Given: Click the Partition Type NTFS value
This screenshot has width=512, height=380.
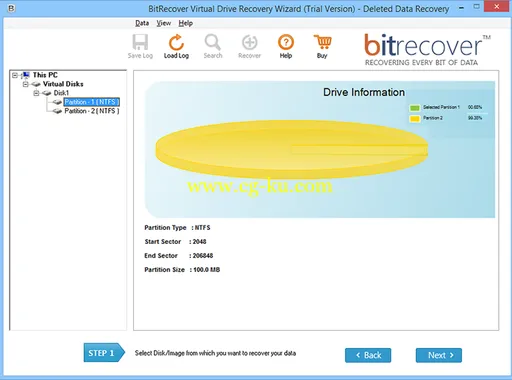Looking at the screenshot, I should [x=202, y=228].
